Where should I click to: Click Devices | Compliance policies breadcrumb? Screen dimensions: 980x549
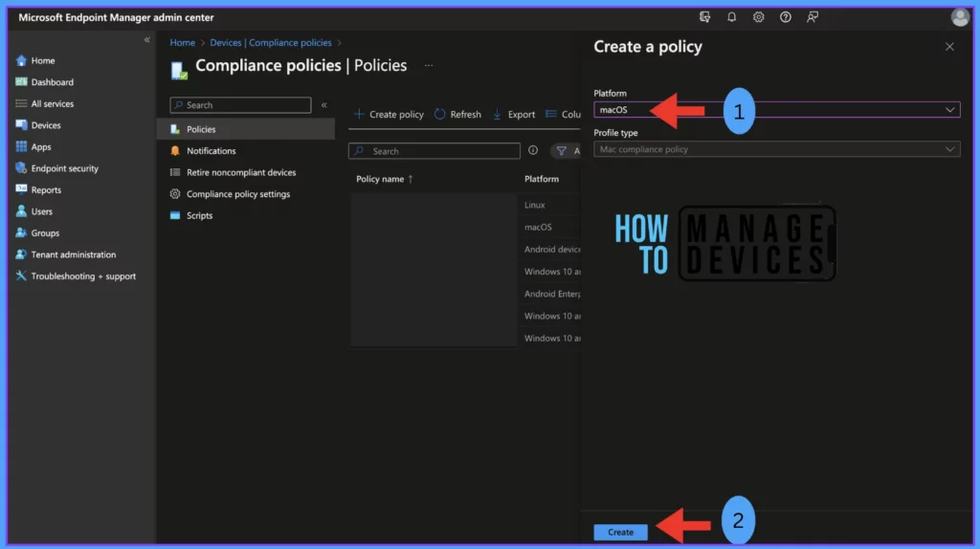(x=271, y=42)
